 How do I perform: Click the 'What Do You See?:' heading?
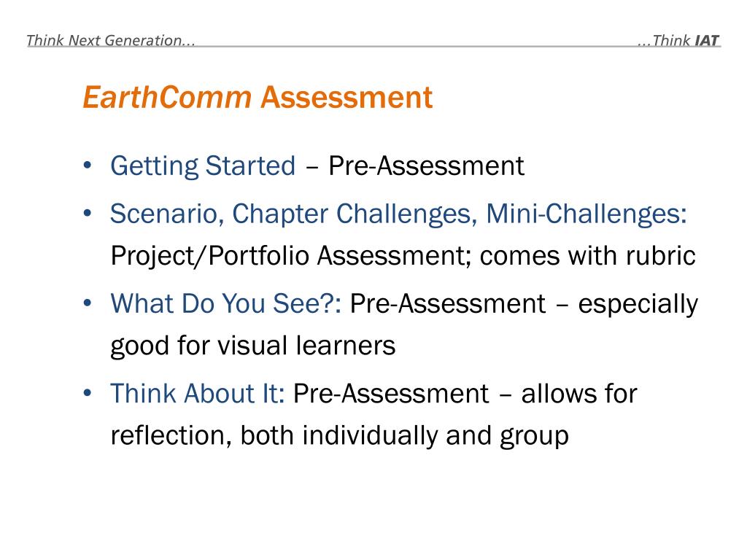click(226, 304)
